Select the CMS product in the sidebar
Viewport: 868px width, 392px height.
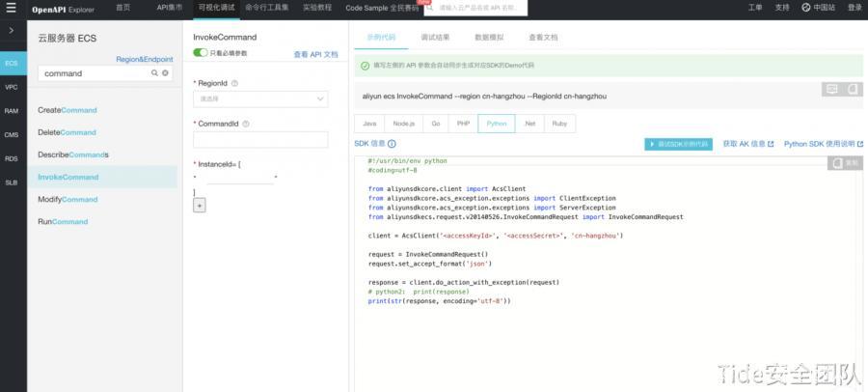point(11,135)
